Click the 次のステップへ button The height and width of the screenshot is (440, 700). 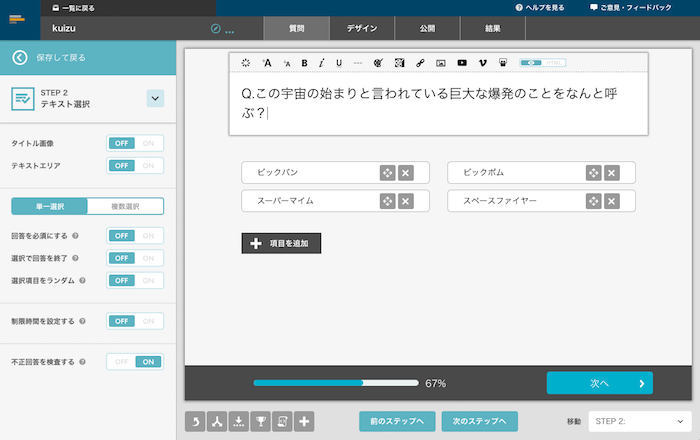(x=479, y=421)
